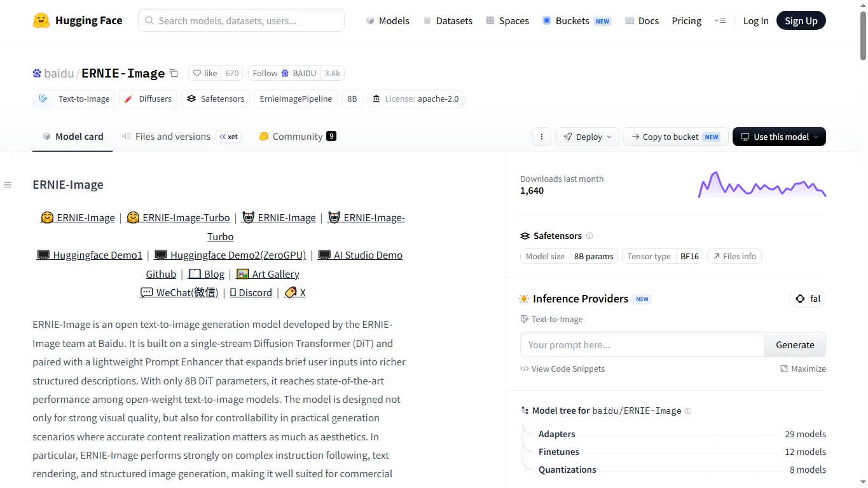Image resolution: width=868 pixels, height=488 pixels.
Task: Click the Text-to-Image tag
Action: (x=74, y=98)
